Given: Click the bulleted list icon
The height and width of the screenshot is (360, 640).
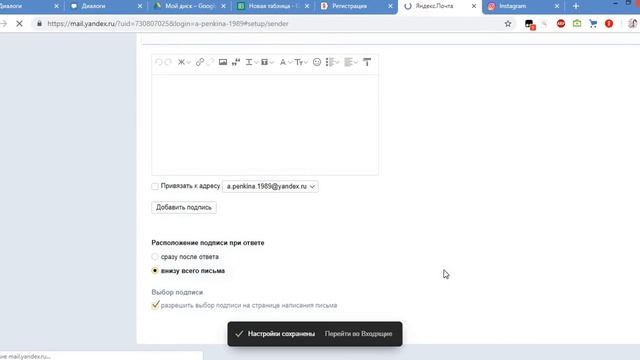Looking at the screenshot, I should pyautogui.click(x=330, y=62).
